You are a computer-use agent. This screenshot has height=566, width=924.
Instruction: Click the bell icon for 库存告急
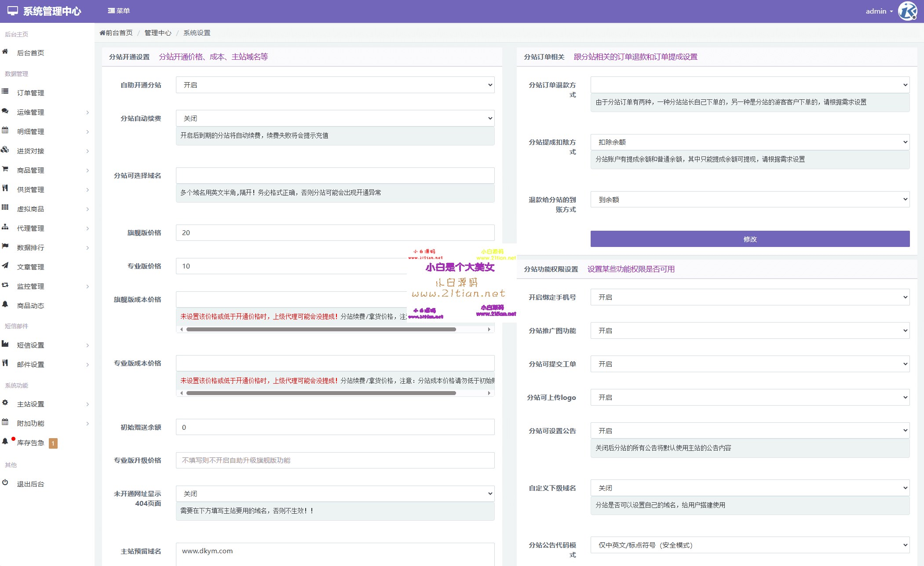(x=5, y=441)
